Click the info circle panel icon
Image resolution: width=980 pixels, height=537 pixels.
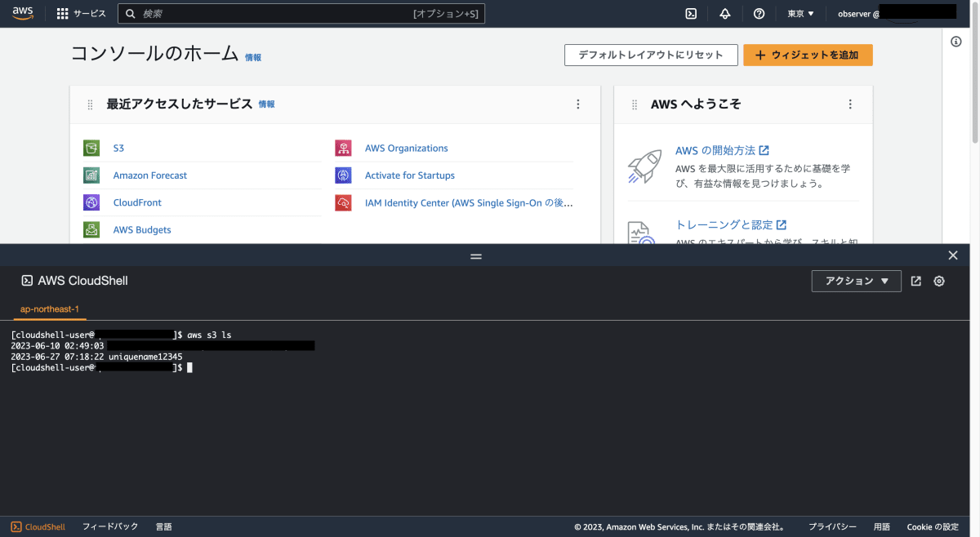[x=956, y=42]
